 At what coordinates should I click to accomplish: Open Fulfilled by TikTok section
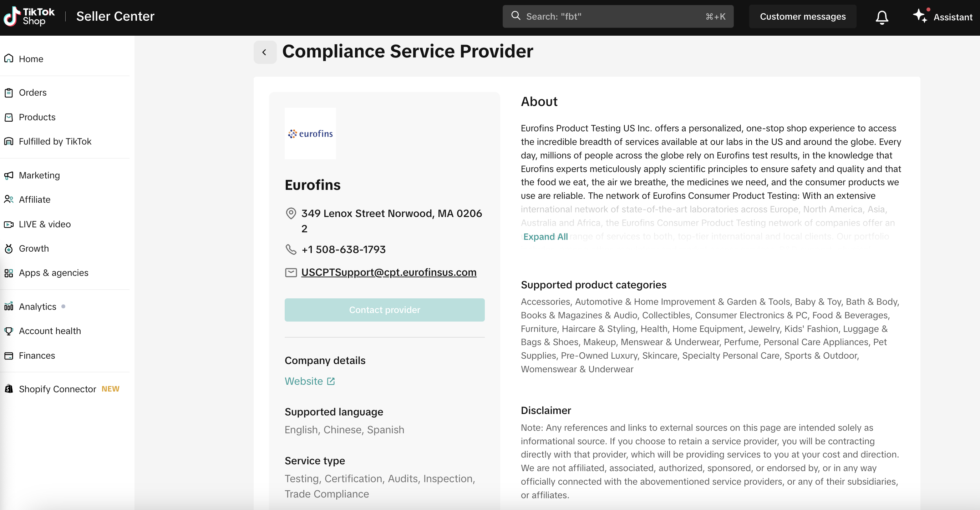(55, 141)
